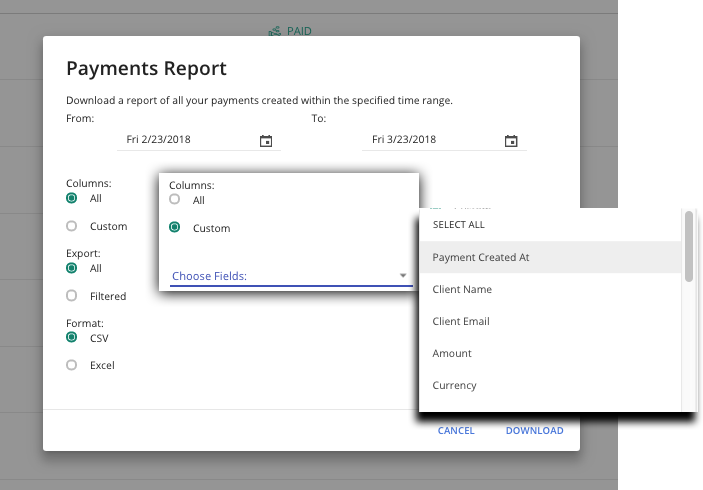Select the All columns radio in main dialog
The height and width of the screenshot is (490, 703).
point(71,198)
